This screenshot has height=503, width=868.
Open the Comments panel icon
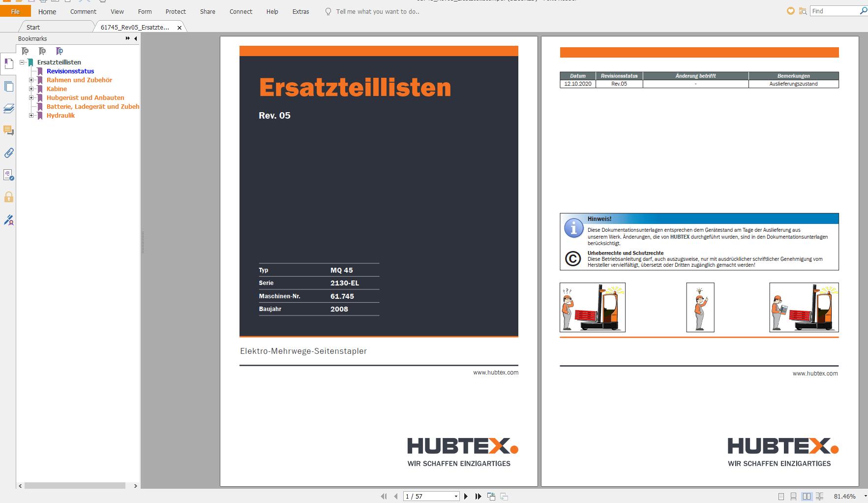tap(8, 130)
